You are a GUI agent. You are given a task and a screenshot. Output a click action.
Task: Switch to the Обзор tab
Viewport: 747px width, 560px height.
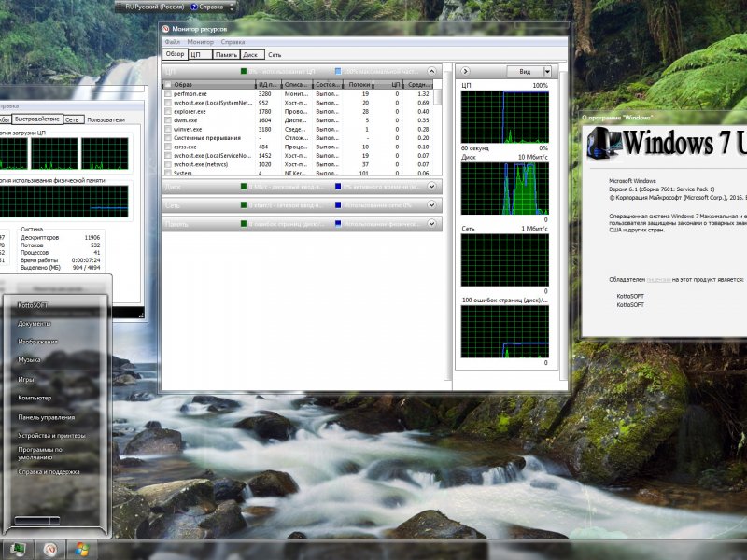(175, 54)
